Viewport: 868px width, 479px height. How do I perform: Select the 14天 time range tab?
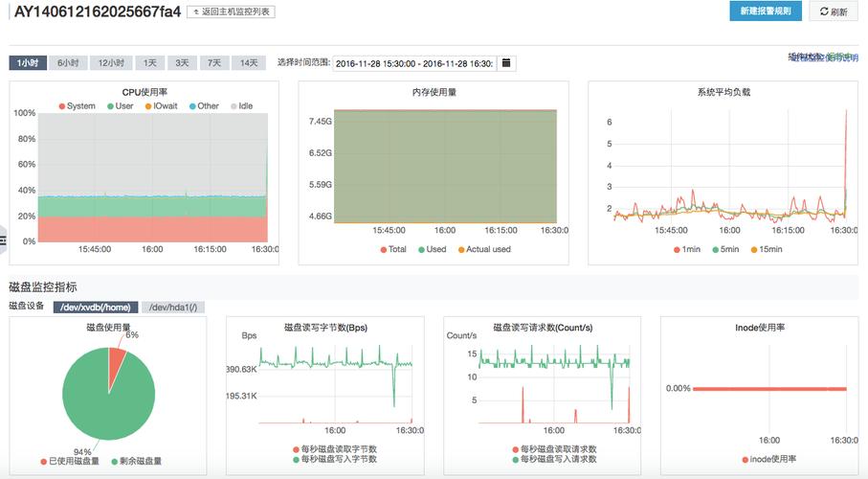tap(249, 63)
